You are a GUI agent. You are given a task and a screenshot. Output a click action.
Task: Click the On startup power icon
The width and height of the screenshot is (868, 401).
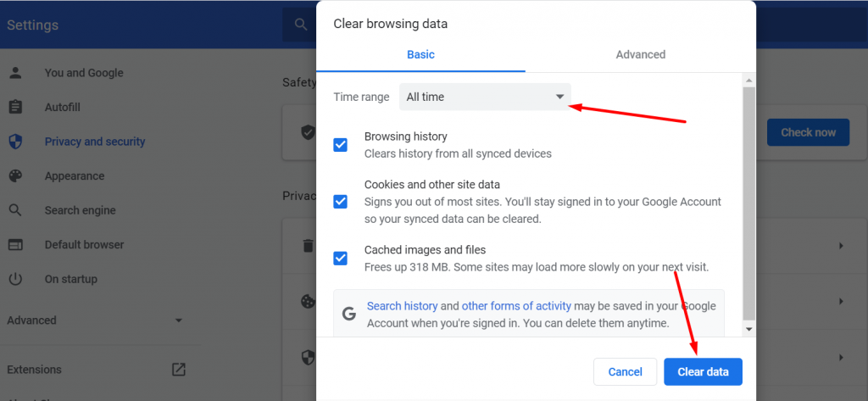click(15, 279)
